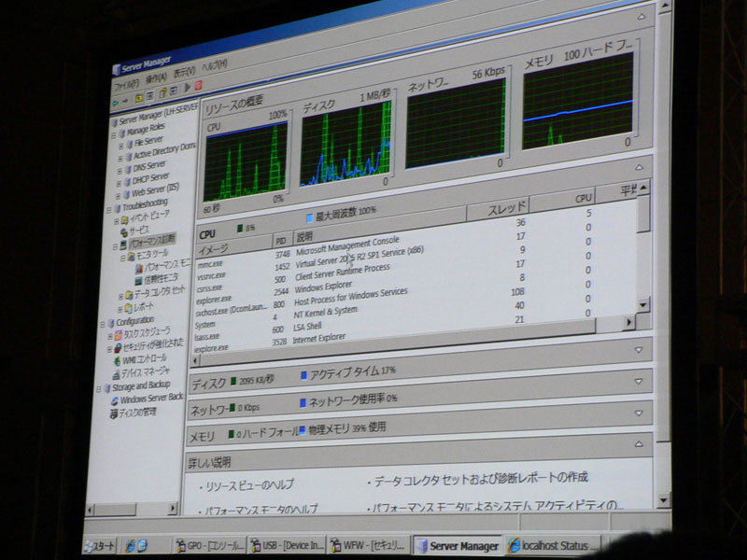
Task: Click the スタート button on taskbar
Action: (x=100, y=546)
